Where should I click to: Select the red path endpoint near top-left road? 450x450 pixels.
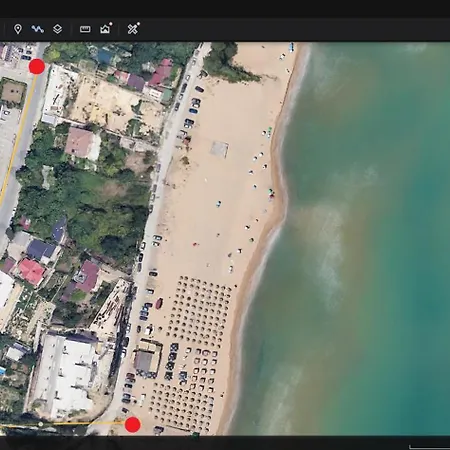(37, 66)
